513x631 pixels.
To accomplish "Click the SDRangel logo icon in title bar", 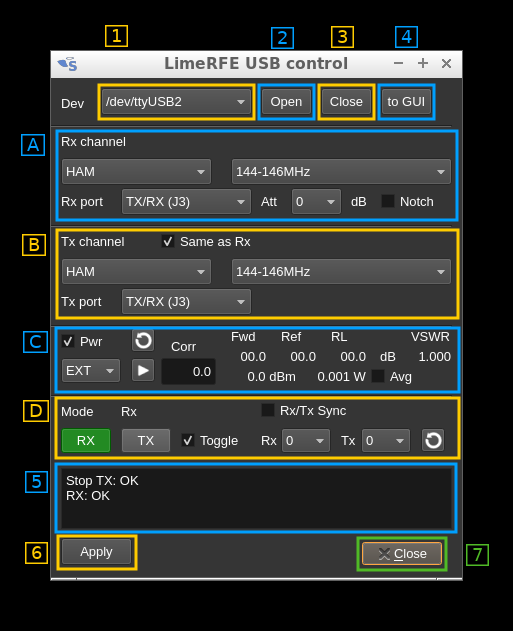I will [67, 64].
